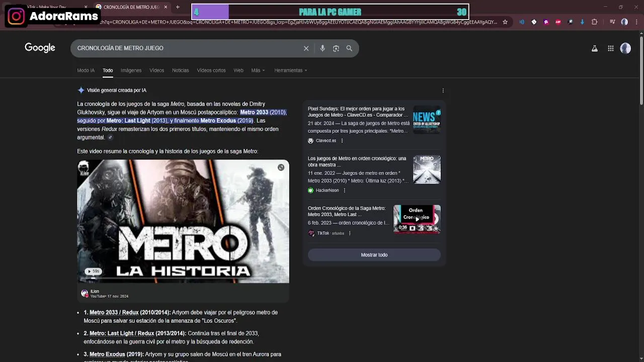Open AI overview three-dot options menu
This screenshot has width=644, height=362.
tap(443, 90)
